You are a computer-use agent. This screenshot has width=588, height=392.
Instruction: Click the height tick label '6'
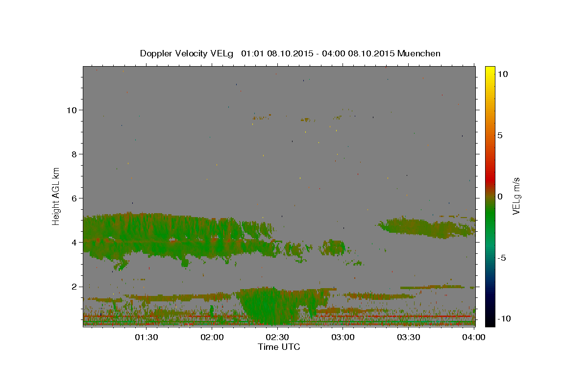74,198
